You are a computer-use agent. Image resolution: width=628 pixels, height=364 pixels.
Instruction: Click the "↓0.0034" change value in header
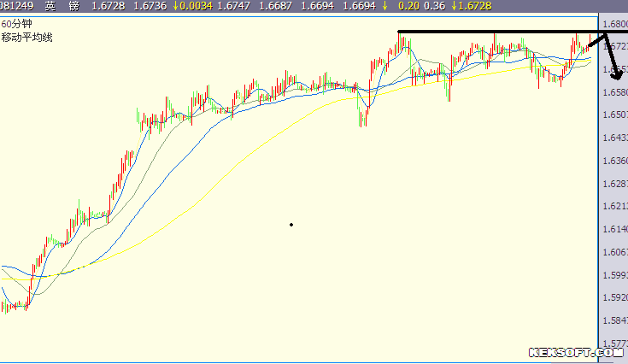tap(192, 6)
